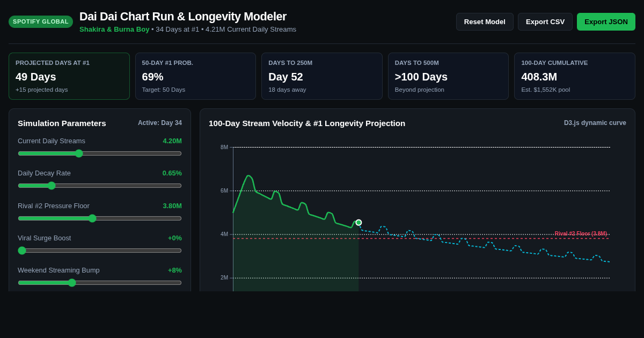Image resolution: width=644 pixels, height=338 pixels.
Task: Click the D3.js dynamic curve label
Action: pos(595,123)
